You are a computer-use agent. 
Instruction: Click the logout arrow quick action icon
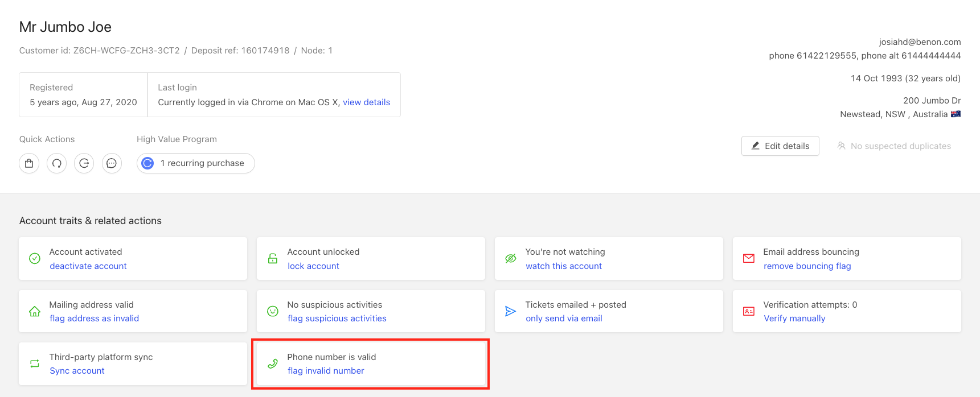pos(84,163)
